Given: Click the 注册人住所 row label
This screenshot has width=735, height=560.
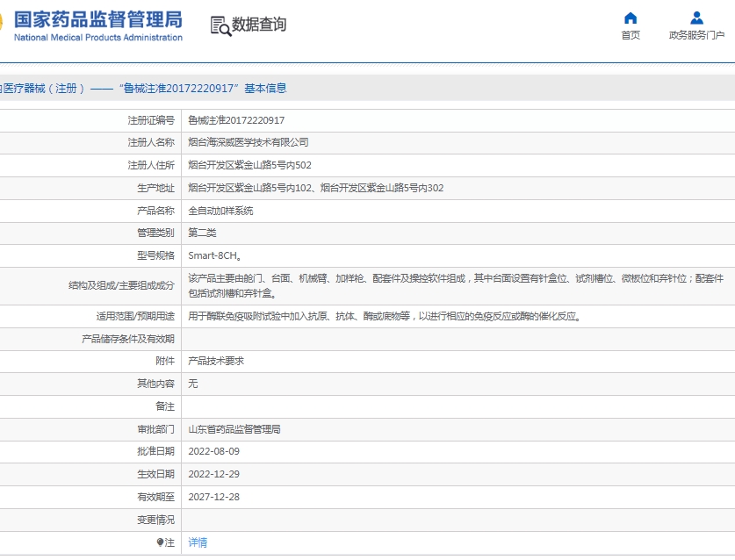Looking at the screenshot, I should (151, 165).
